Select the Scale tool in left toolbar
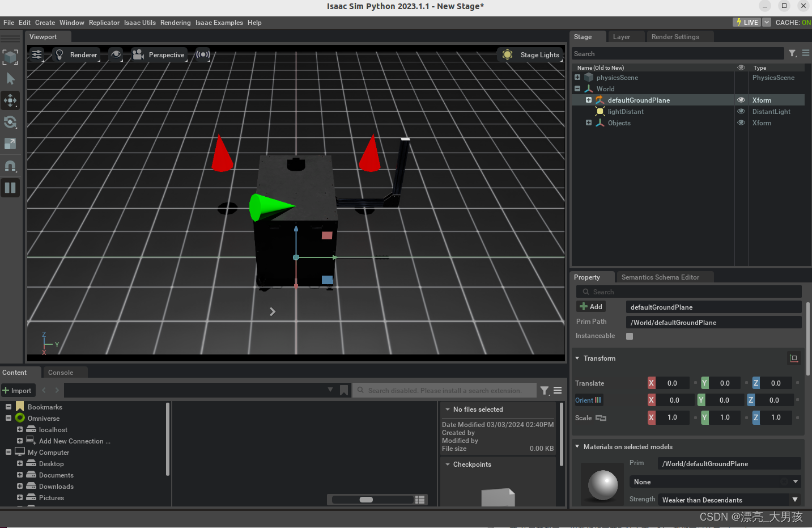The height and width of the screenshot is (528, 812). [10, 143]
